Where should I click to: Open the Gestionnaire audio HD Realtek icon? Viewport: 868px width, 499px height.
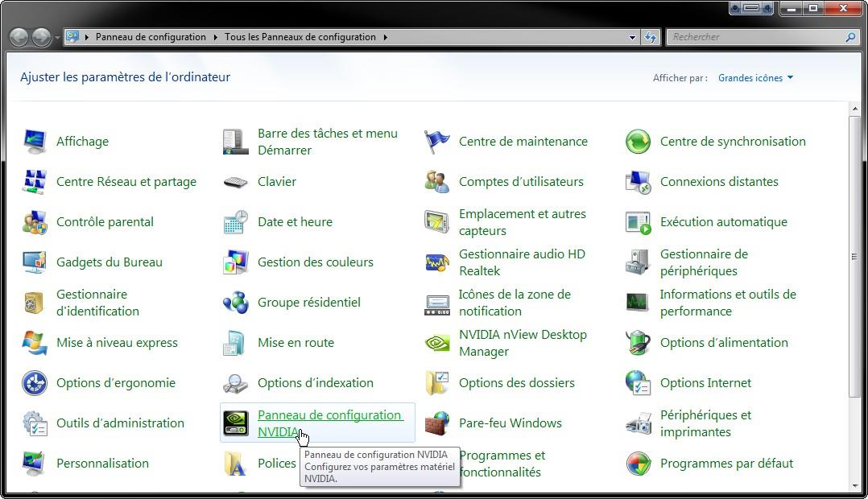[437, 262]
